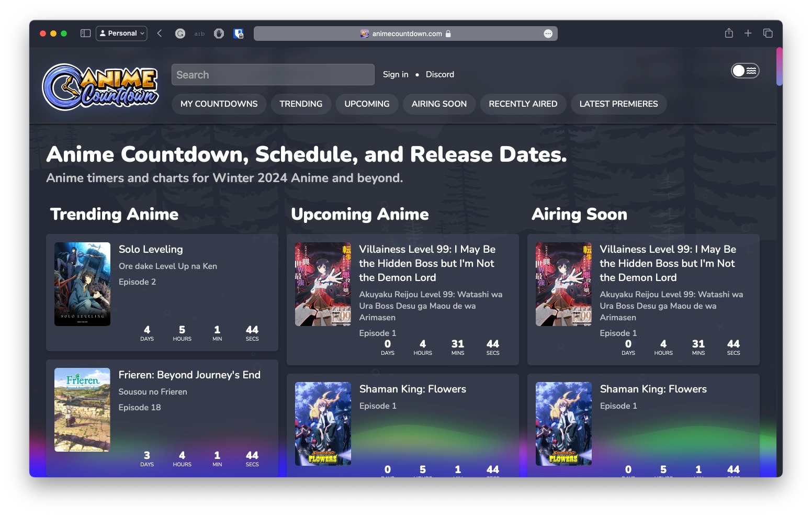812x516 pixels.
Task: Toggle the dark mode switch
Action: [745, 71]
